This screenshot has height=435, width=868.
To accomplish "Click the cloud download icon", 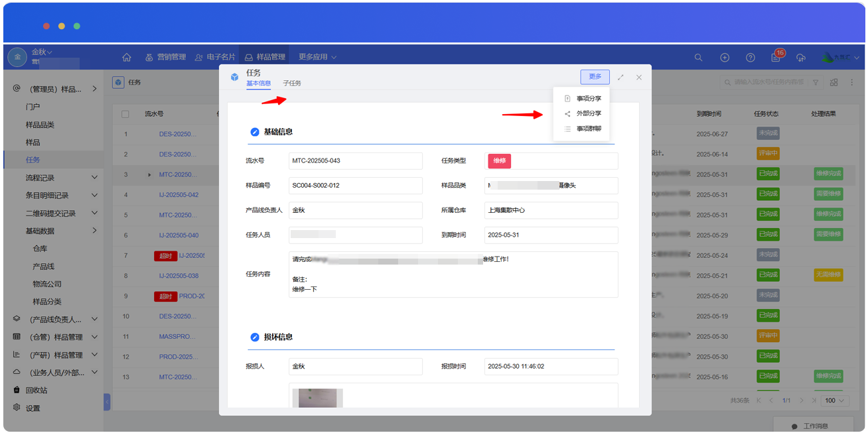I will click(x=801, y=58).
